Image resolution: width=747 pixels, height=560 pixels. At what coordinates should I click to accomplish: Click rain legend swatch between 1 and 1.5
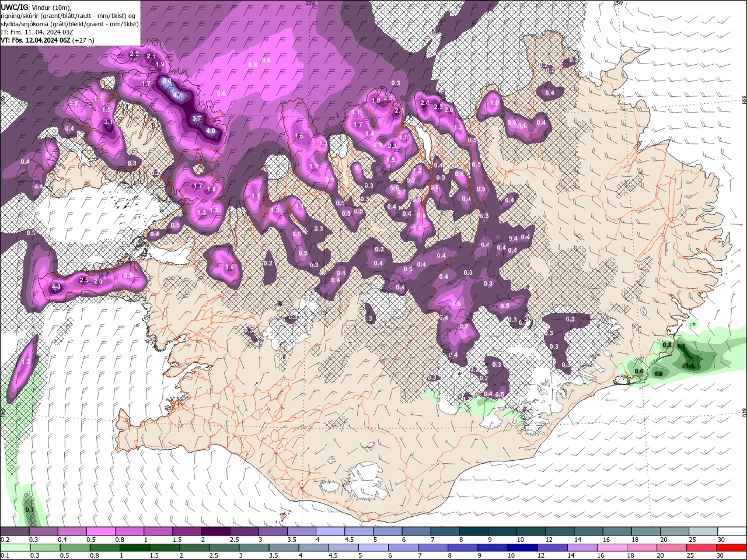point(134,547)
